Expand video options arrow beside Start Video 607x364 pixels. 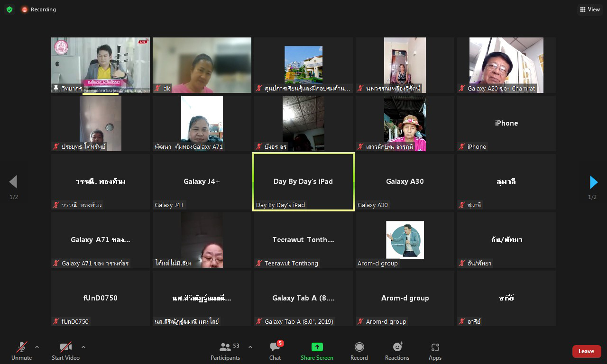pyautogui.click(x=83, y=347)
